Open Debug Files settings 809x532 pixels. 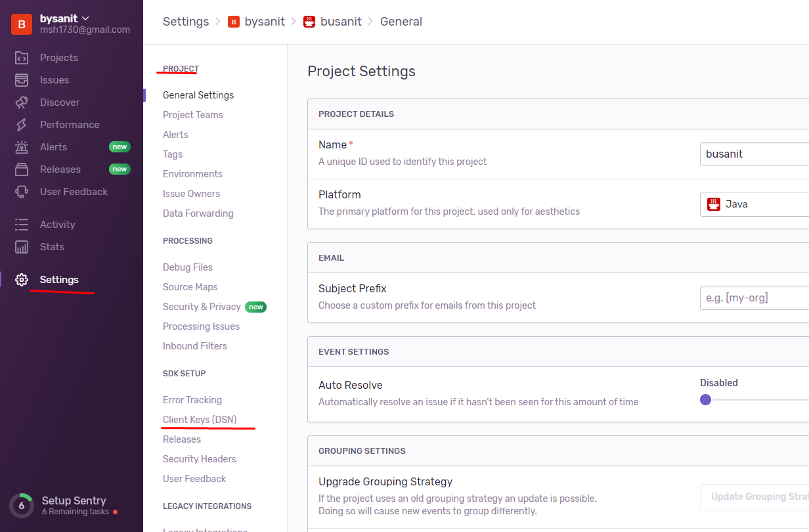tap(188, 267)
